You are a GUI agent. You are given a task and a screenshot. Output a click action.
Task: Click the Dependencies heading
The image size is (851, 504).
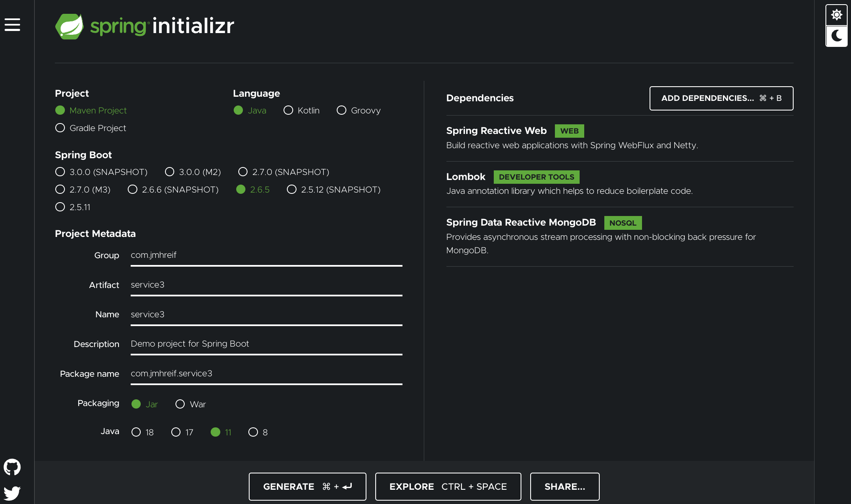pos(480,98)
